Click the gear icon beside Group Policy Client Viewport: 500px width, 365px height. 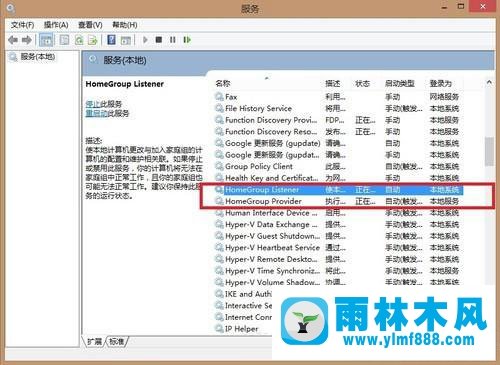(219, 166)
